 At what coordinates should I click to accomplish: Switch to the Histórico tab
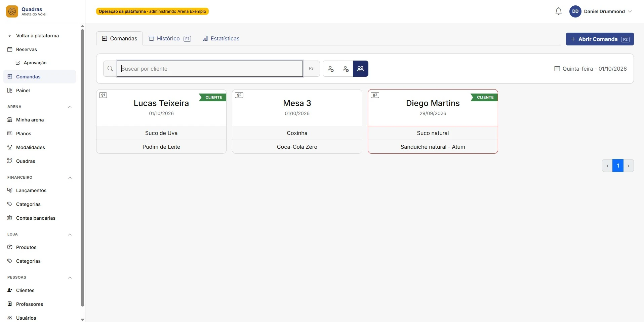click(170, 39)
